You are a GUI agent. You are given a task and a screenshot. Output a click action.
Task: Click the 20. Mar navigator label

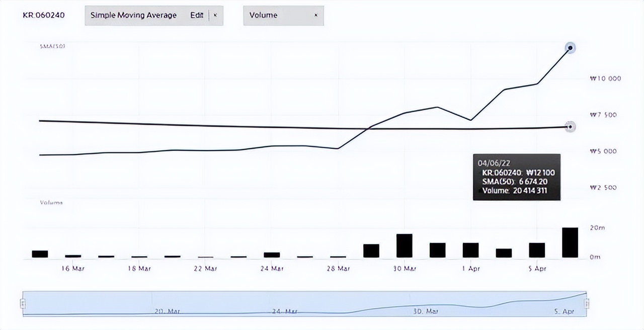(x=168, y=311)
